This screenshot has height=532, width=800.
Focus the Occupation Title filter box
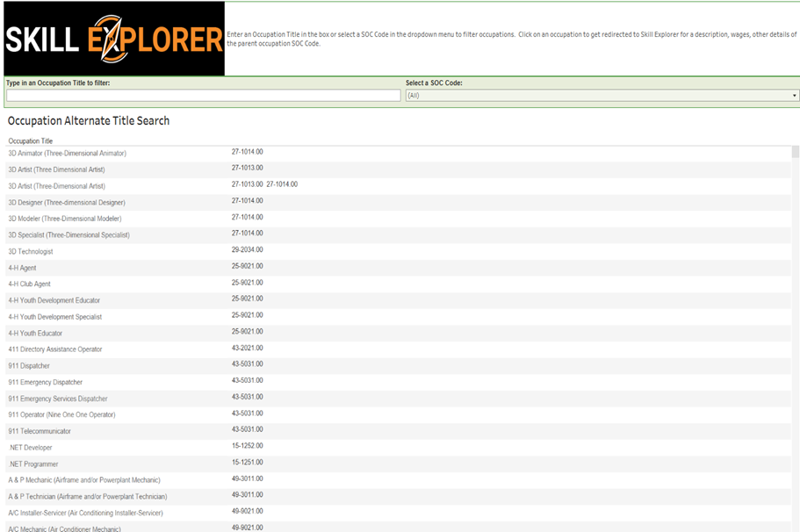[204, 96]
